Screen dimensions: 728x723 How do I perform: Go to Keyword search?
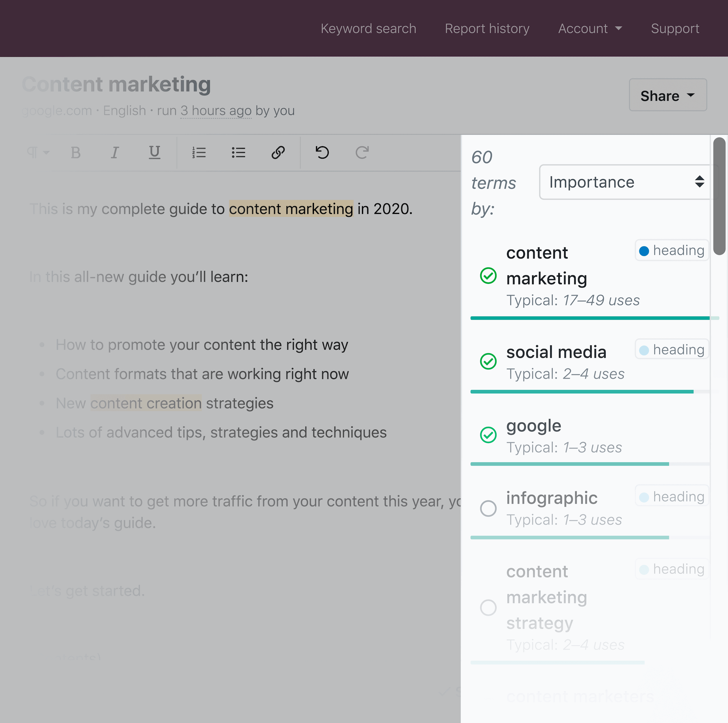[368, 29]
